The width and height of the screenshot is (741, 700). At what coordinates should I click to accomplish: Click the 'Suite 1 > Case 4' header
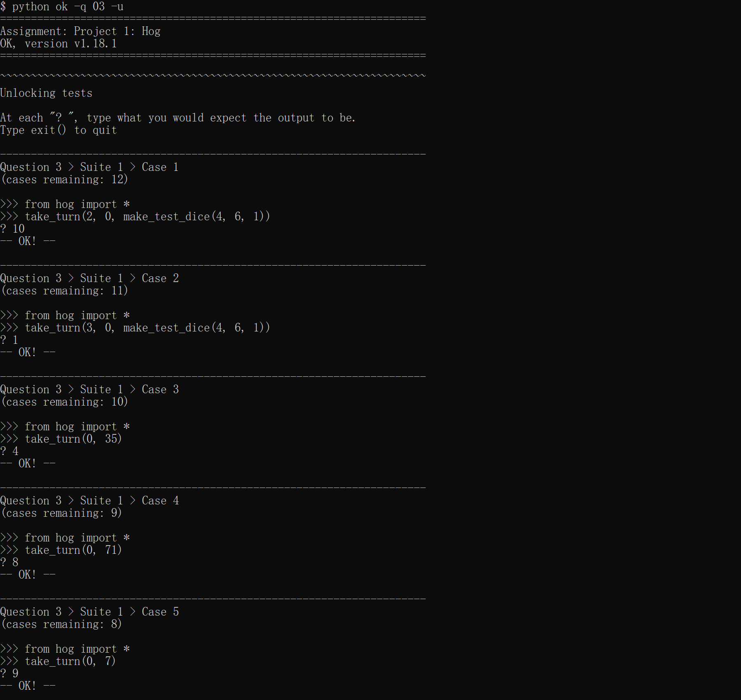[x=89, y=501]
